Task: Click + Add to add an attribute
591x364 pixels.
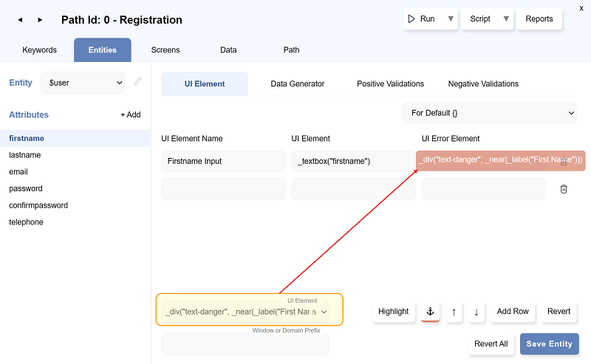Action: (131, 115)
